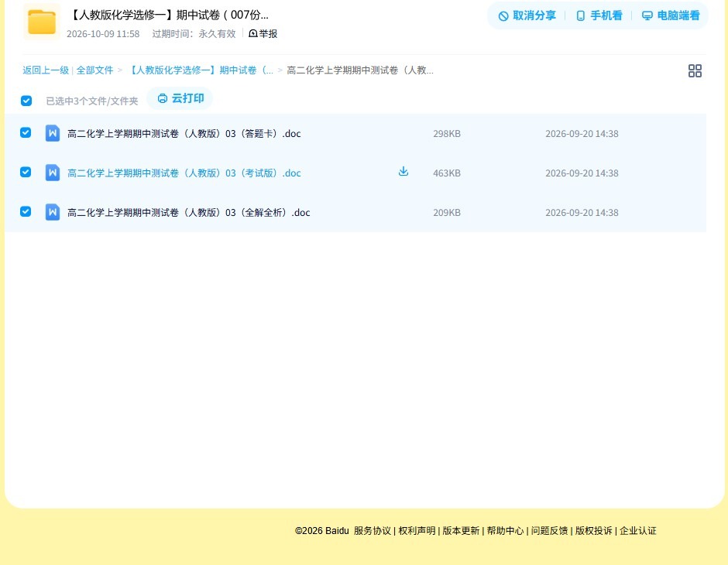Click share date 2026-10-09 11:58
Viewport: 728px width, 565px height.
coord(103,34)
